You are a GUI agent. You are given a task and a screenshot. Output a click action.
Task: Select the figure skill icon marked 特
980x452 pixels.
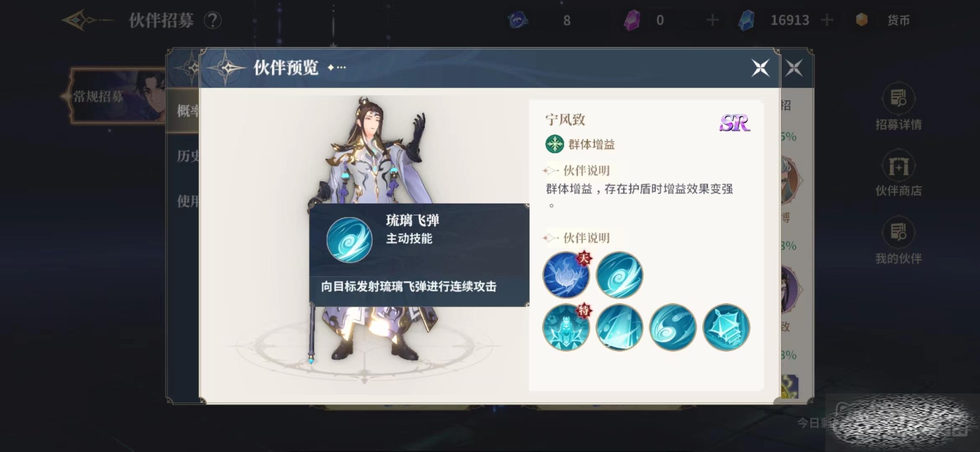(566, 327)
